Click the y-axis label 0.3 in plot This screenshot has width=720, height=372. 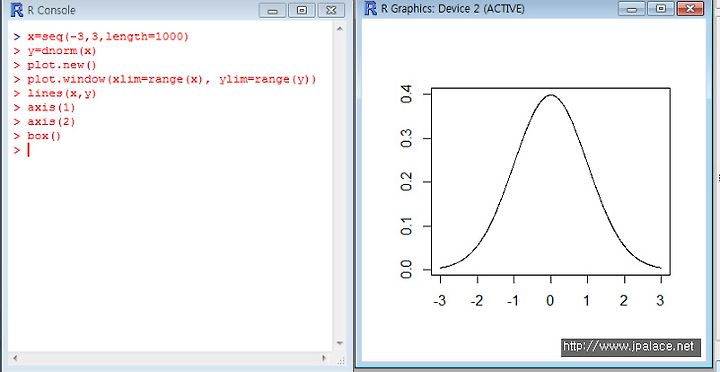click(406, 138)
